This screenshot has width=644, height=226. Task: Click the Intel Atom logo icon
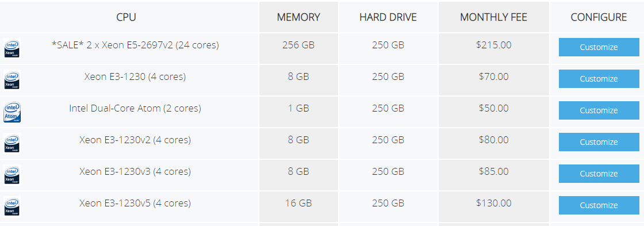(12, 112)
